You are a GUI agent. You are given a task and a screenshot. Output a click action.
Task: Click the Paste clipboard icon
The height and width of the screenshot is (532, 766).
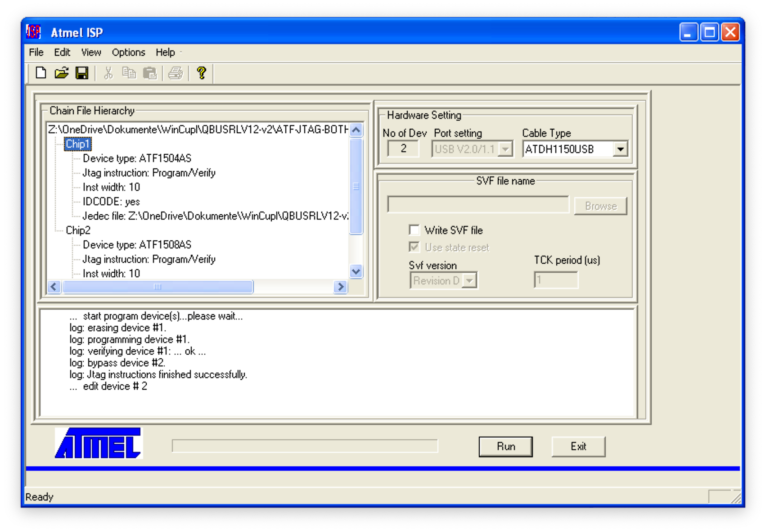[149, 73]
